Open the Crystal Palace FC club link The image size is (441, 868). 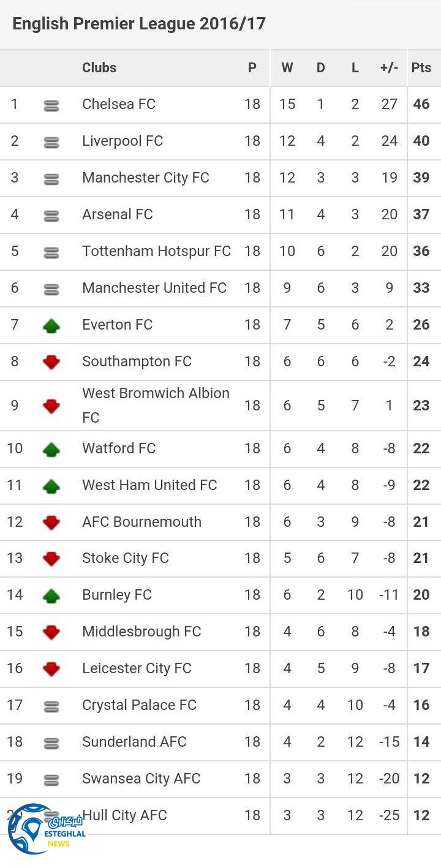pyautogui.click(x=139, y=705)
